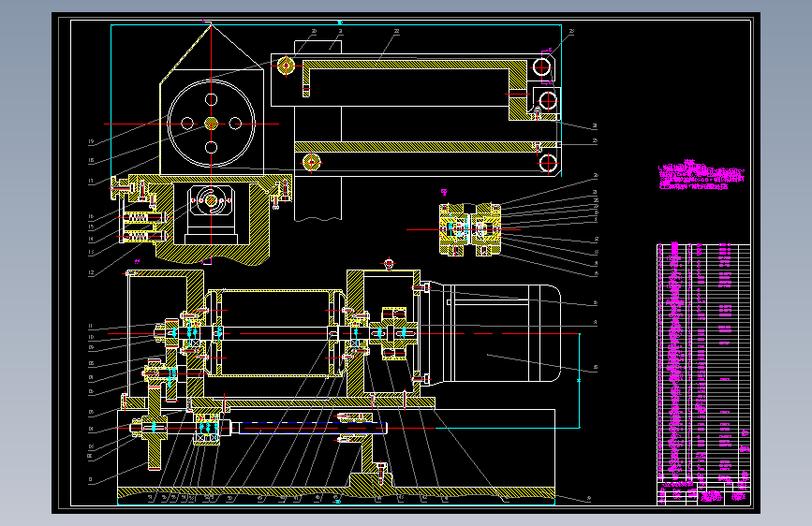The width and height of the screenshot is (812, 526).
Task: Select the large gear on the lower left shaft
Action: (155, 428)
